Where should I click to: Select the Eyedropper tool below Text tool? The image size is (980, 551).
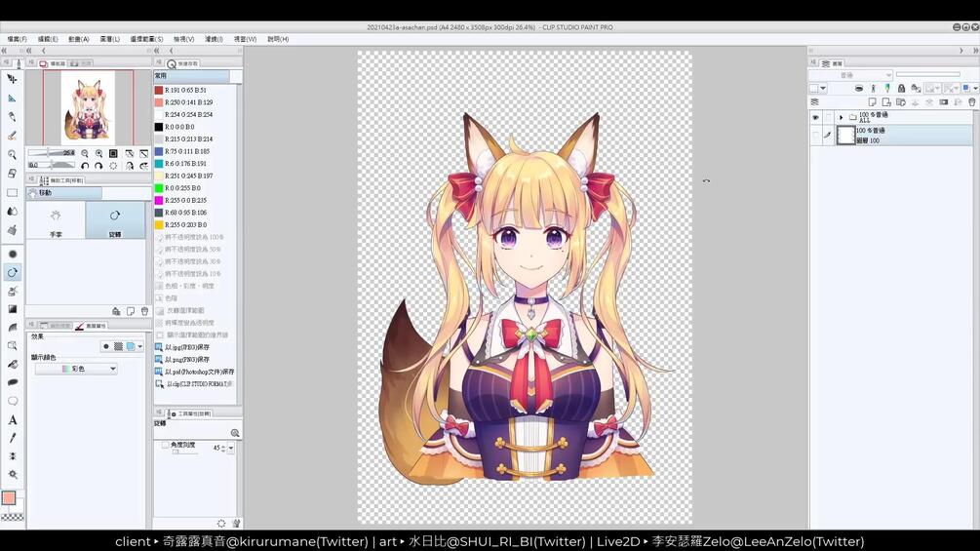click(x=12, y=438)
